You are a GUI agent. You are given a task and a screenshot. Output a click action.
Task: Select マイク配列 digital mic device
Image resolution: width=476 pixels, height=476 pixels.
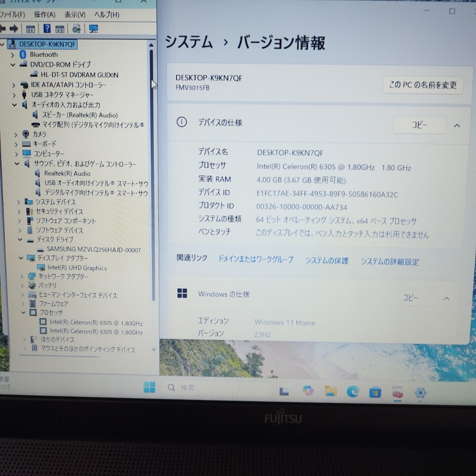point(93,125)
